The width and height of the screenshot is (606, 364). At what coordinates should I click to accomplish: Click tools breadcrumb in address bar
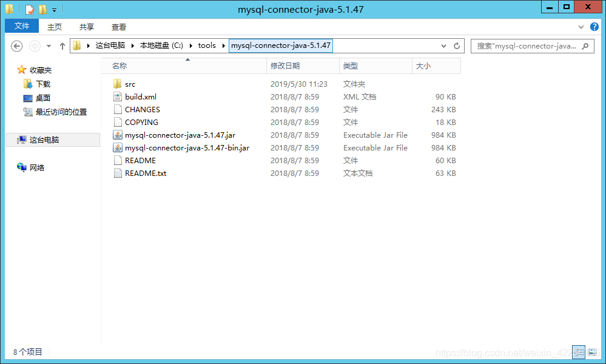pos(207,45)
